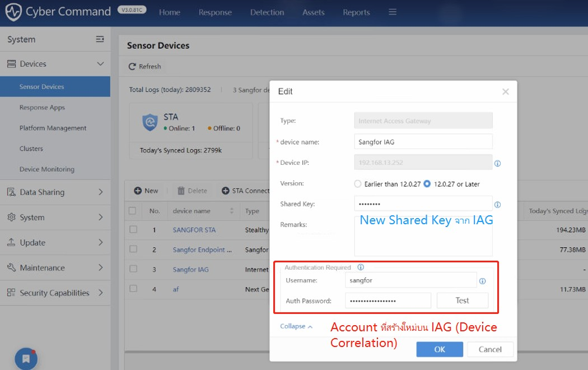This screenshot has width=588, height=370.
Task: Expand the Security Capabilities section chevron
Action: (100, 293)
